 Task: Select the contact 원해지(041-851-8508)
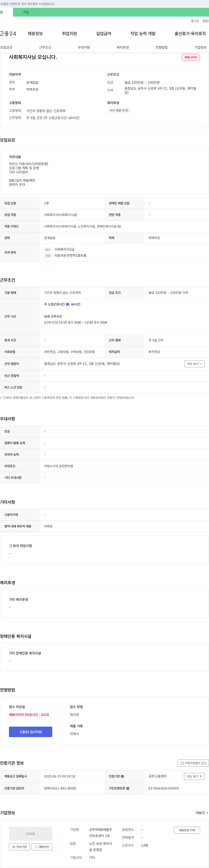pos(60,788)
